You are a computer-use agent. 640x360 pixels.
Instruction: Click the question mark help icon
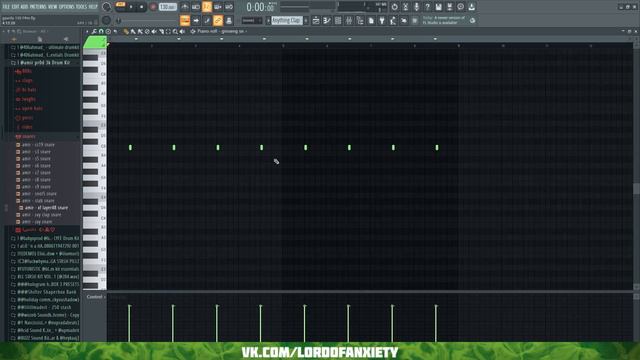click(x=427, y=7)
